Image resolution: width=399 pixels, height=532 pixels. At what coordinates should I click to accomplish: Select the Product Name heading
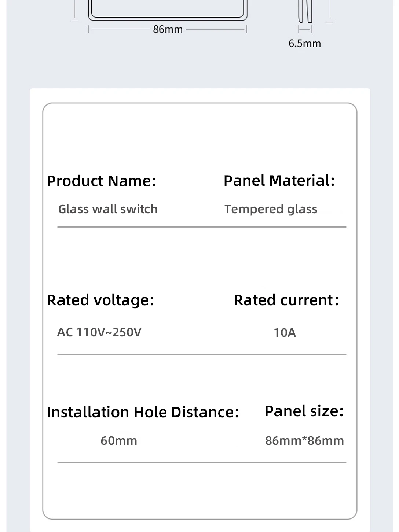[x=102, y=181]
